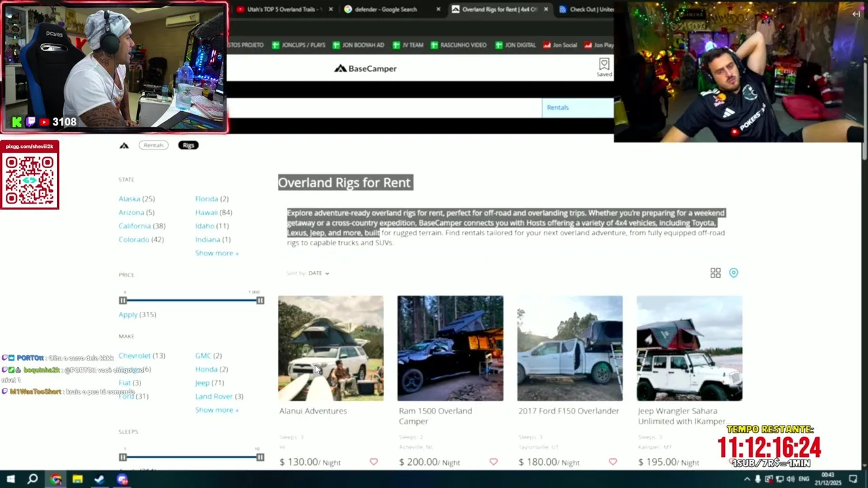Click the Sleeps slider maximum handle
Screen dimensions: 868x488
(260, 457)
